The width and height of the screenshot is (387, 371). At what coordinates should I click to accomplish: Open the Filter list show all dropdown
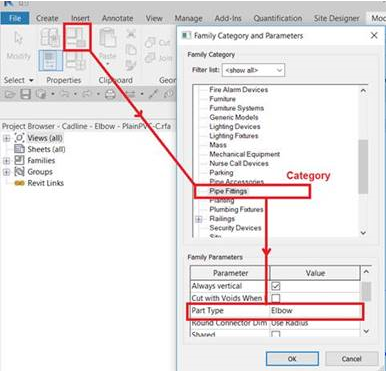pyautogui.click(x=253, y=70)
